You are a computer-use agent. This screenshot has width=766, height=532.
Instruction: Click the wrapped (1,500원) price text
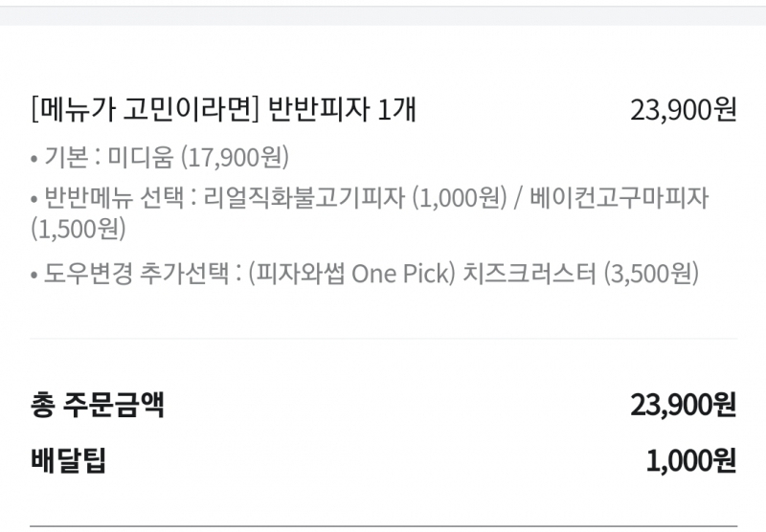[78, 230]
